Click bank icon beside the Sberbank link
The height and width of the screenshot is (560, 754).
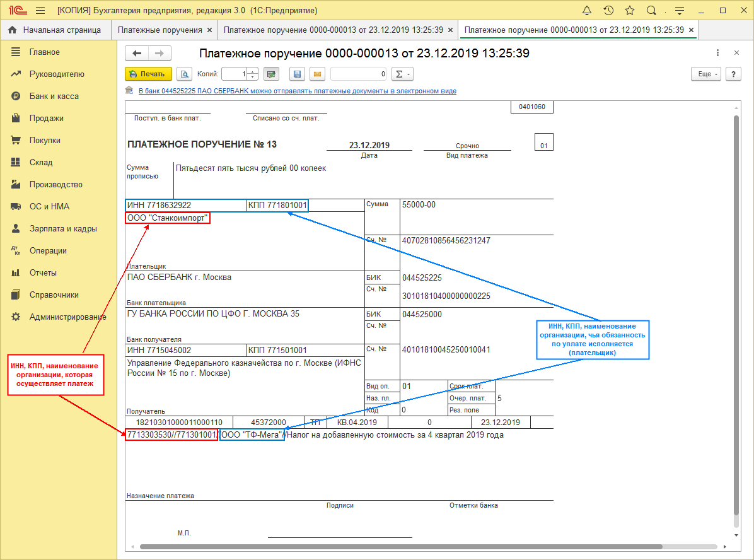129,90
